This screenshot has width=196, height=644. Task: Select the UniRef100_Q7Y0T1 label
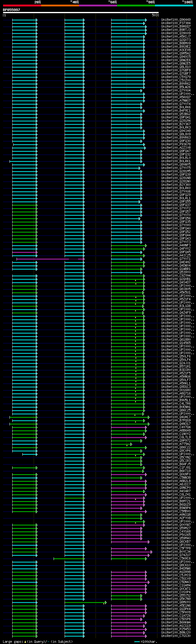176,259
